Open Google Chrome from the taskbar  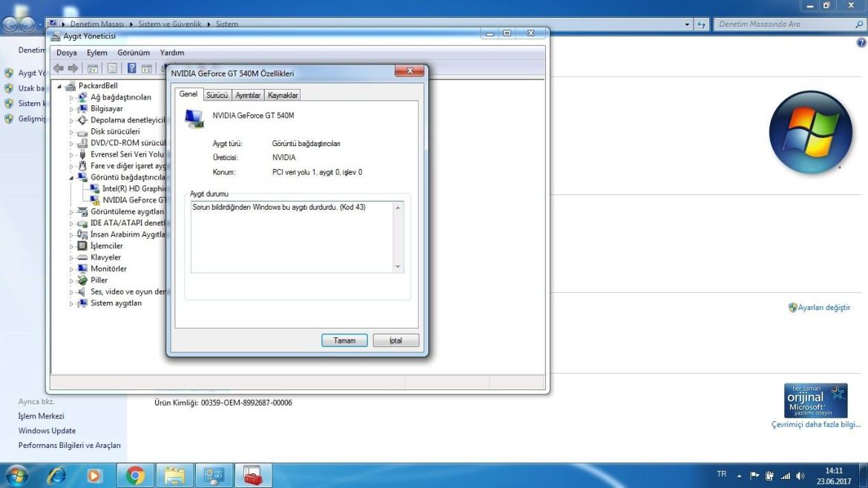pos(134,475)
